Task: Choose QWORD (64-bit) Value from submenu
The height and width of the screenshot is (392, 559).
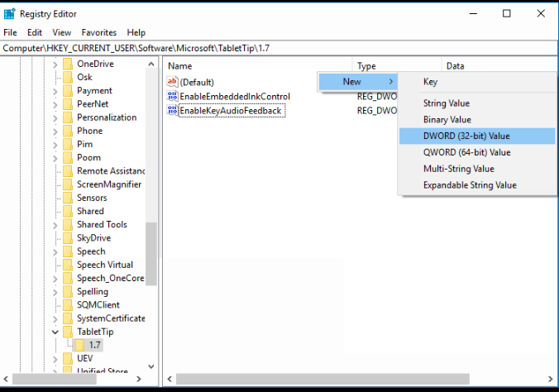Action: click(477, 152)
